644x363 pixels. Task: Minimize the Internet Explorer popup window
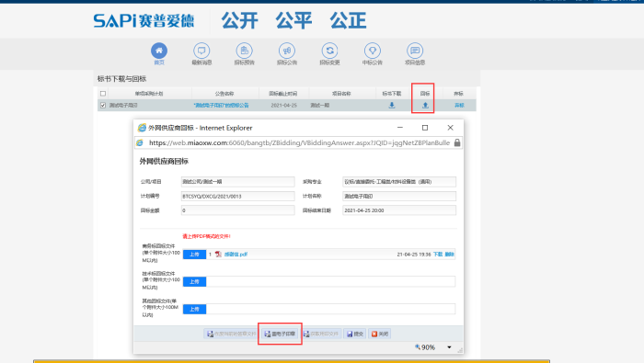[400, 128]
